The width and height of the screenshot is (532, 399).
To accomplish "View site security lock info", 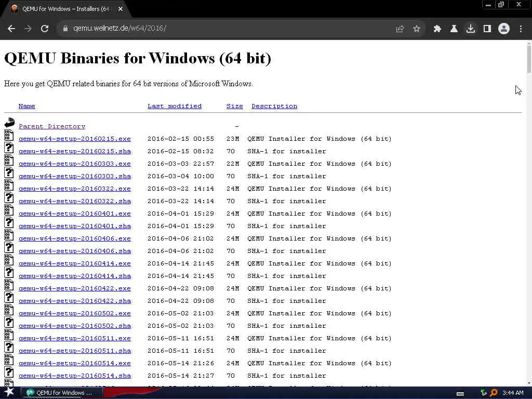I will 65,29.
